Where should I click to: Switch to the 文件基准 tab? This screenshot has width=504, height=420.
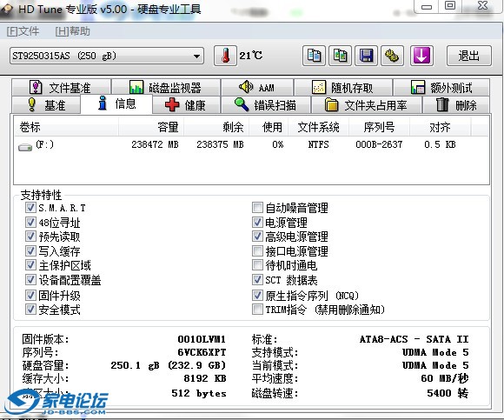coord(61,87)
